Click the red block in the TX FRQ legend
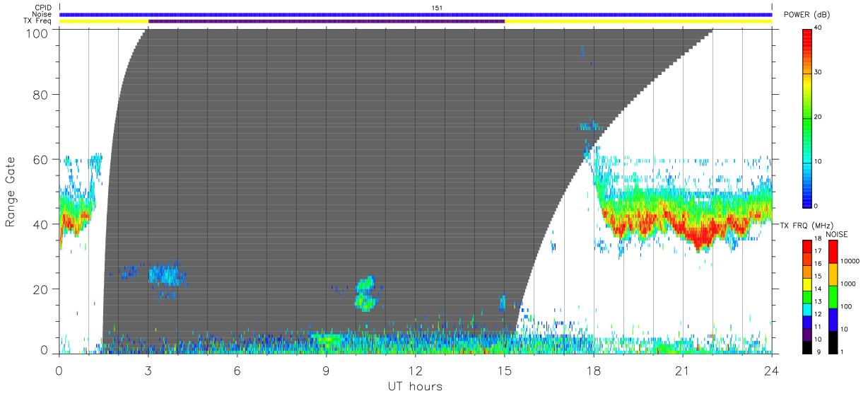 pos(808,245)
